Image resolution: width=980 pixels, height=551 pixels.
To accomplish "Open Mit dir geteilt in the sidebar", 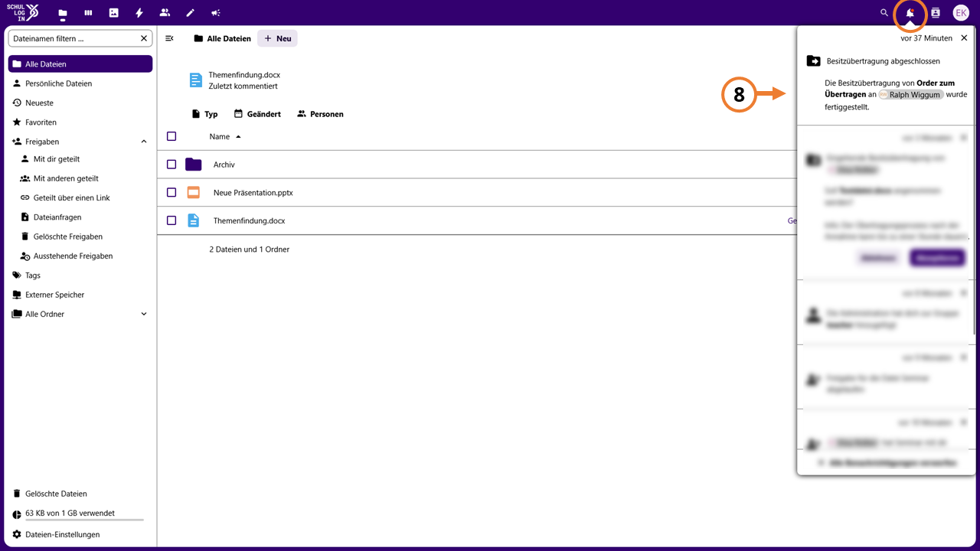I will pos(84,159).
